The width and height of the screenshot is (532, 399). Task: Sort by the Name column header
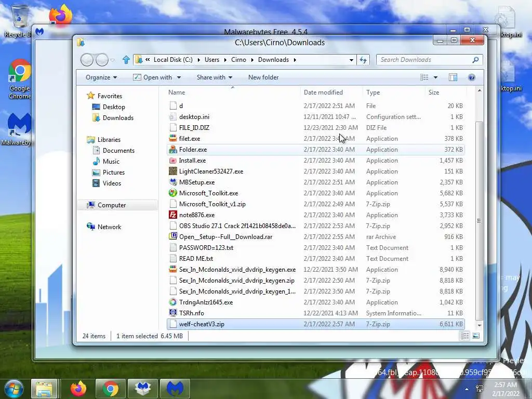click(177, 92)
